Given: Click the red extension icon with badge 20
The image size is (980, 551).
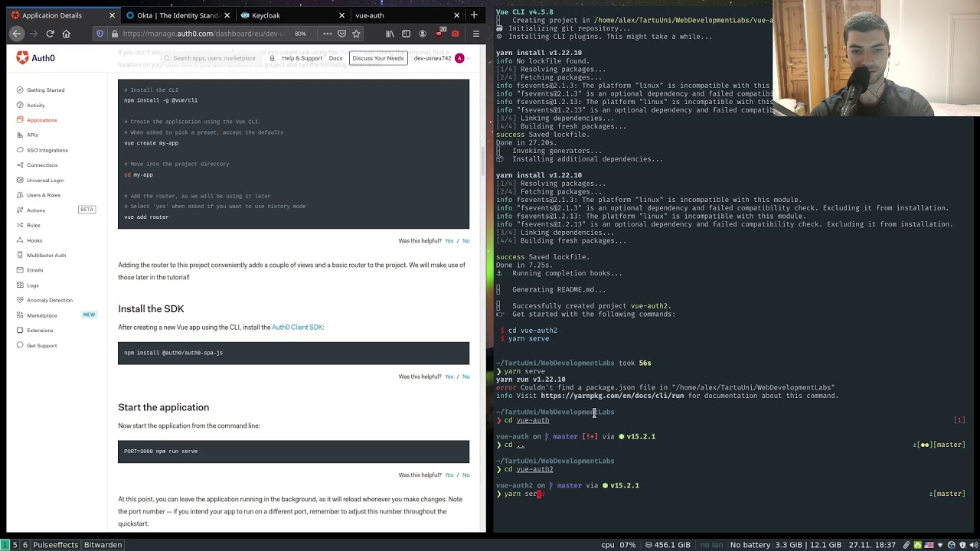Looking at the screenshot, I should tap(439, 33).
